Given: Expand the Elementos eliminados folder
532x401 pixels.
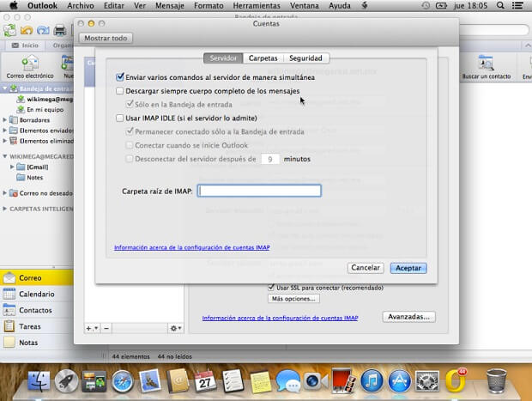Looking at the screenshot, I should pyautogui.click(x=5, y=141).
